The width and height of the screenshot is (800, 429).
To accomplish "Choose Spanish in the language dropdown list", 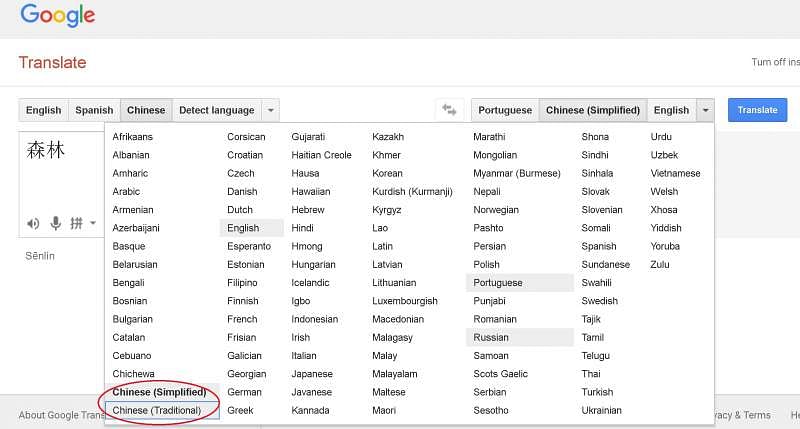I will coord(599,246).
